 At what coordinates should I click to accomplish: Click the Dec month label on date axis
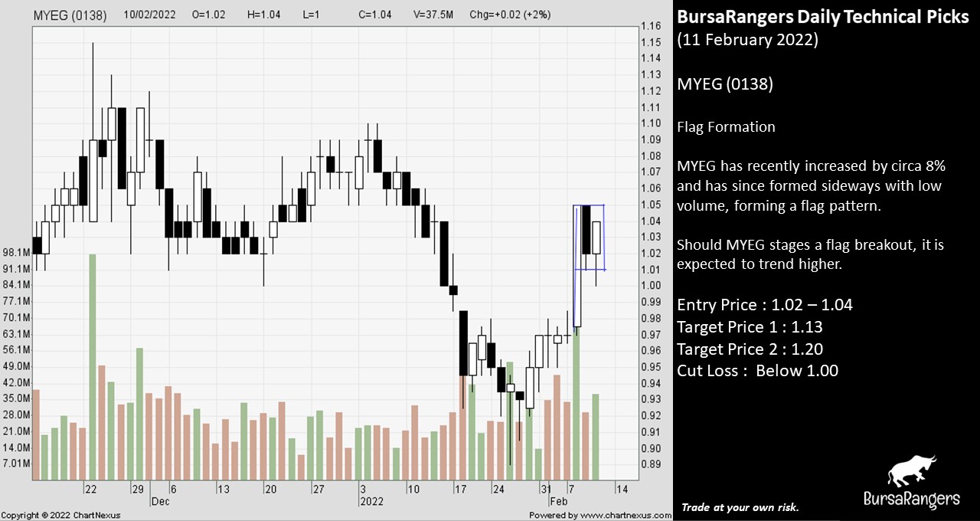coord(162,501)
